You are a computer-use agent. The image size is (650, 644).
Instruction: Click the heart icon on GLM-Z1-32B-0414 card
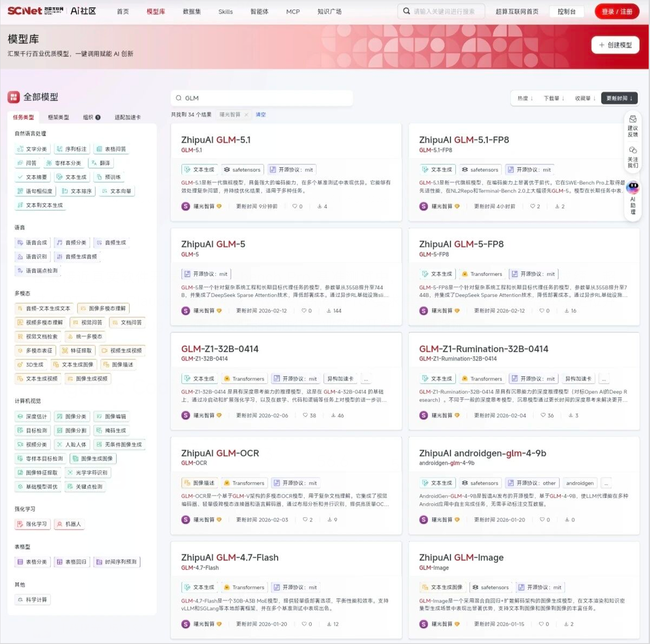click(305, 415)
